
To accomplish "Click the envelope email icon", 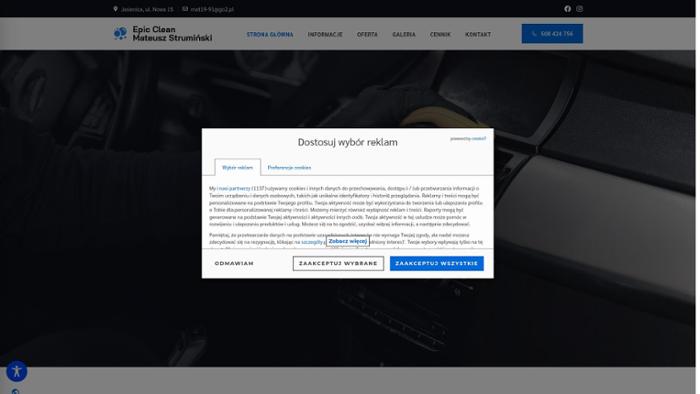I will pyautogui.click(x=186, y=9).
